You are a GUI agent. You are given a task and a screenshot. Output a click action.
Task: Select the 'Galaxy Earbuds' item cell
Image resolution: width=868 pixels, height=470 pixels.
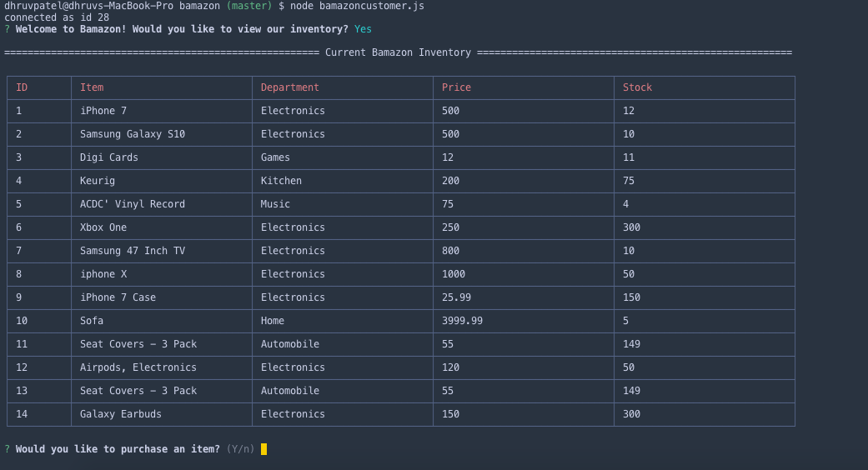click(x=121, y=414)
